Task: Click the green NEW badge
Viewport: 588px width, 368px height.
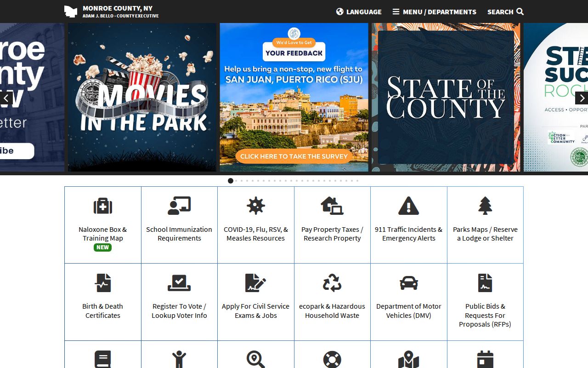Action: 103,247
